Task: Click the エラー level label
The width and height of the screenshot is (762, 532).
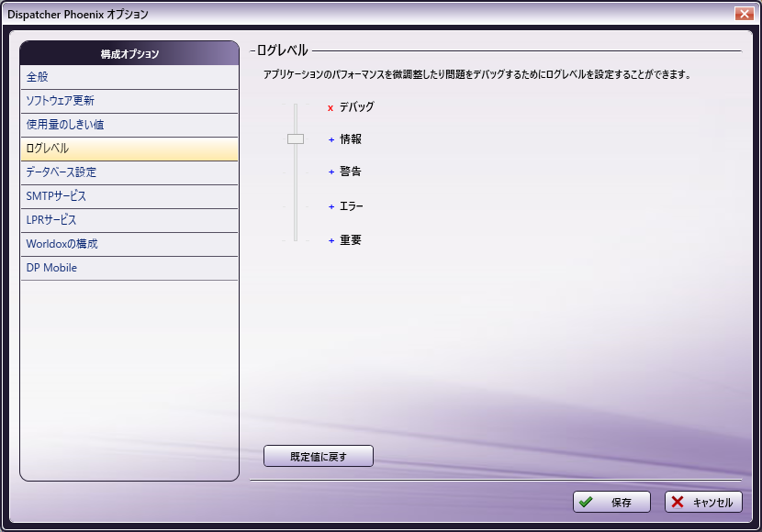Action: point(352,206)
